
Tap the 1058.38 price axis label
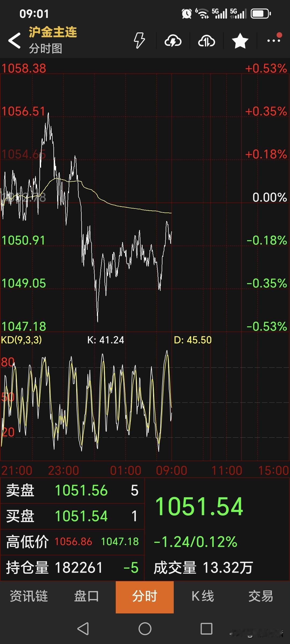(x=24, y=68)
